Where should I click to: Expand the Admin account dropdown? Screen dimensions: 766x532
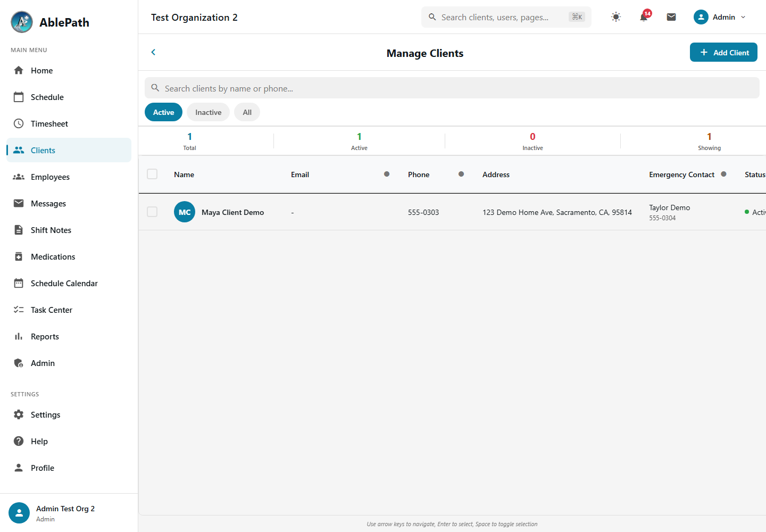coord(720,17)
